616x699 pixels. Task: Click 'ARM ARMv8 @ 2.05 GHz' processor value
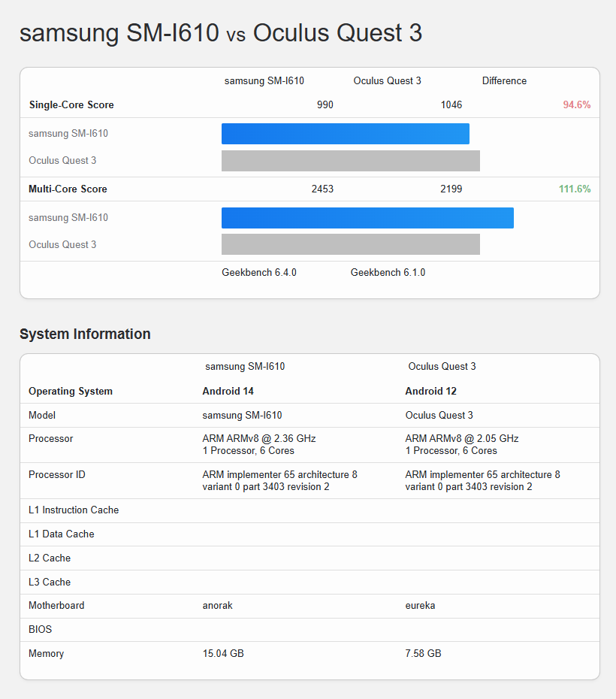point(462,439)
